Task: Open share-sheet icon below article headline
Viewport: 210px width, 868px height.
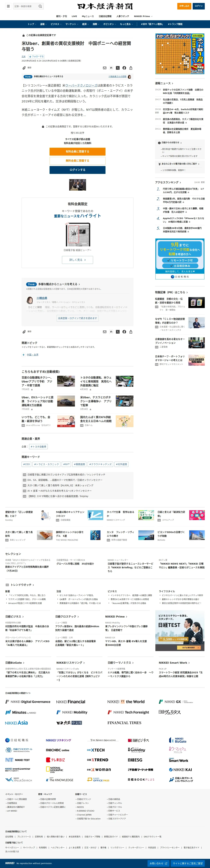Action: click(x=131, y=68)
